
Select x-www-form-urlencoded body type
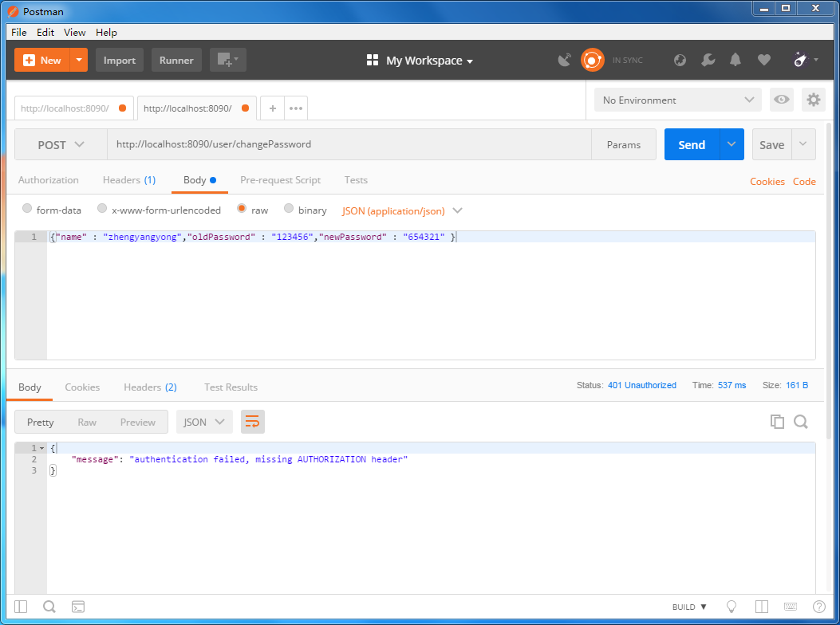102,210
